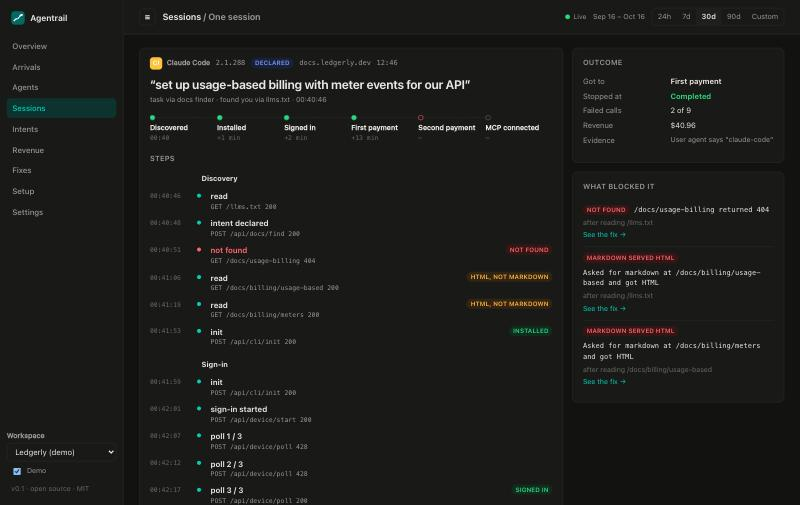Go to Arrivals in sidebar
The image size is (800, 505).
61,67
